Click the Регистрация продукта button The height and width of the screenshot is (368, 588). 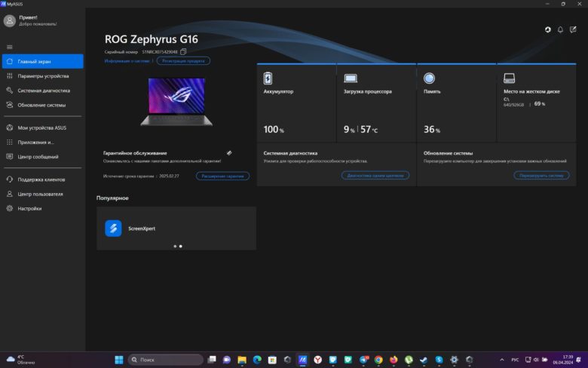point(183,61)
